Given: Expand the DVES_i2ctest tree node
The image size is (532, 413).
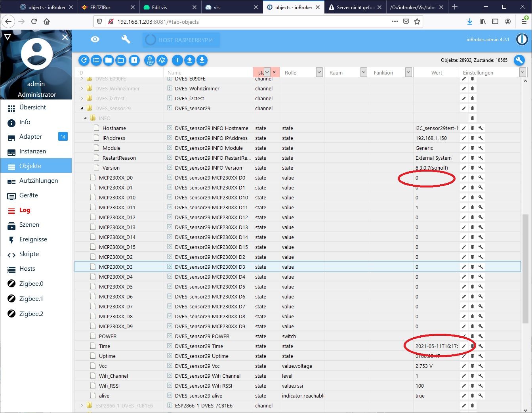Looking at the screenshot, I should click(82, 98).
